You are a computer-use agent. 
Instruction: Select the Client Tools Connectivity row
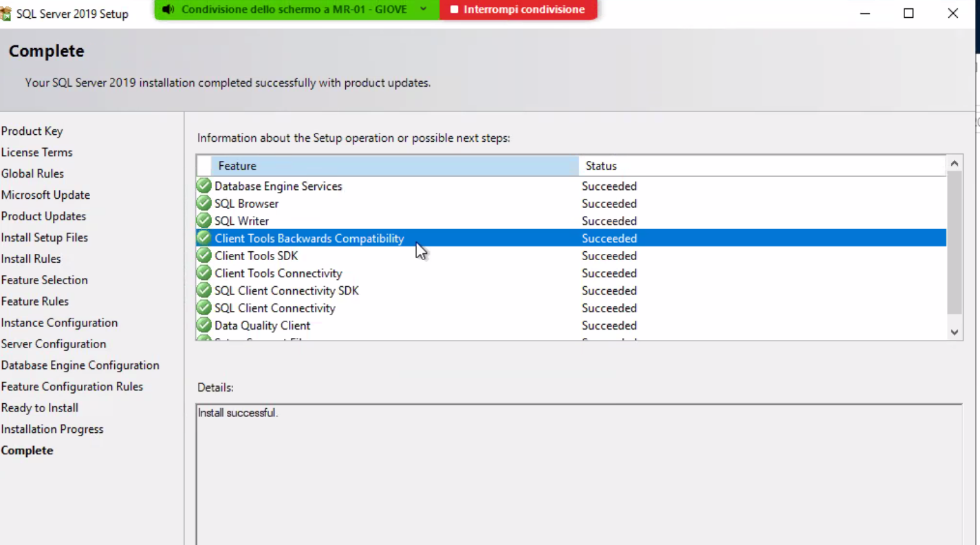pyautogui.click(x=278, y=273)
